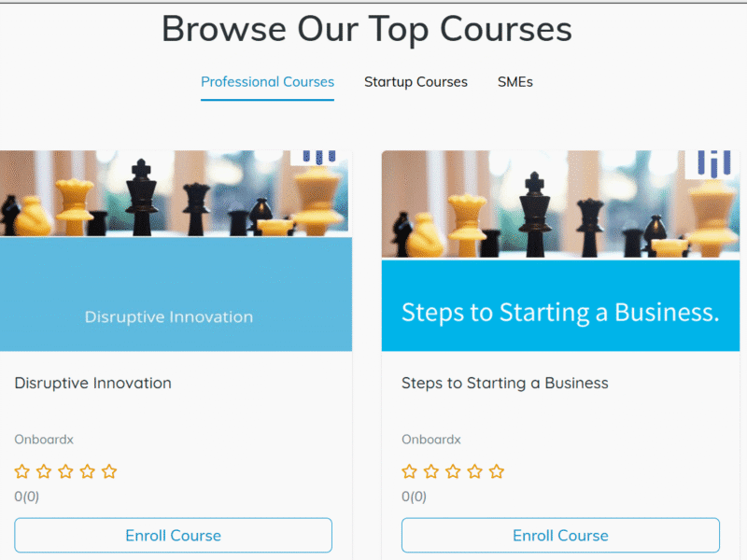Viewport: 747px width, 560px height.
Task: Switch to the Professional Courses tab
Action: tap(267, 82)
